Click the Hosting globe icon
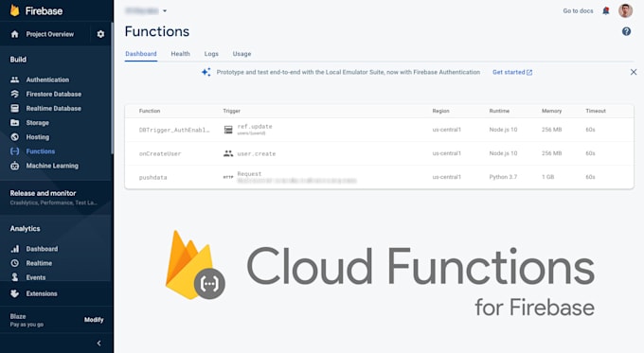Image resolution: width=644 pixels, height=353 pixels. tap(15, 137)
